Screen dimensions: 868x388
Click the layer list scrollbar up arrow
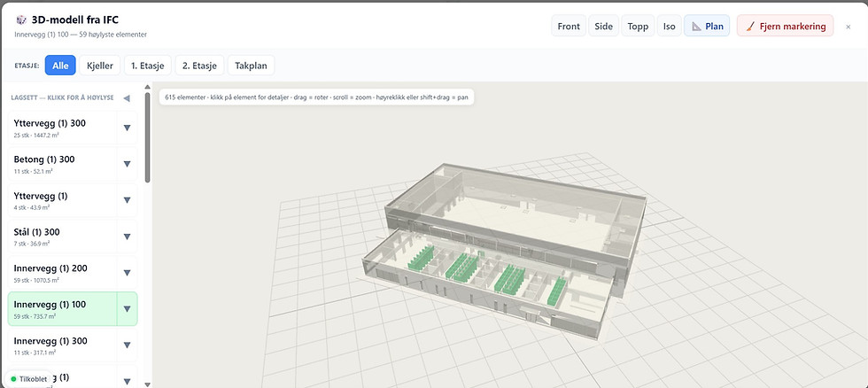(x=147, y=86)
